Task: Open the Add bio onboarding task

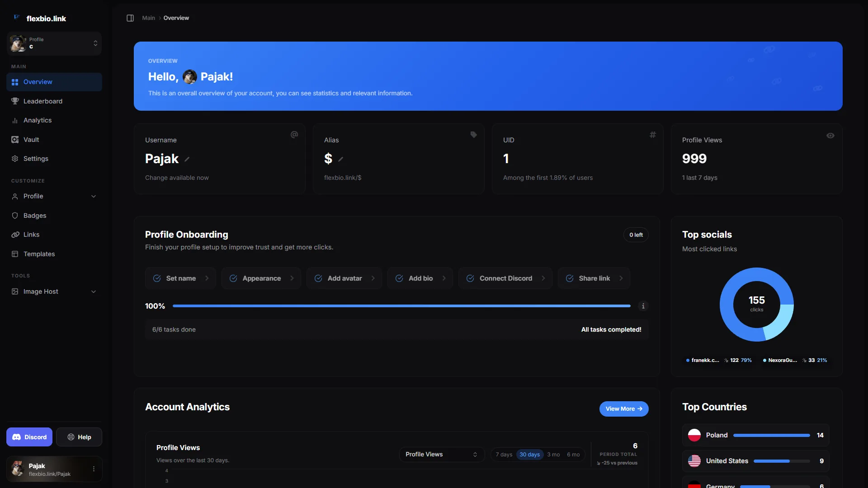Action: (x=420, y=278)
